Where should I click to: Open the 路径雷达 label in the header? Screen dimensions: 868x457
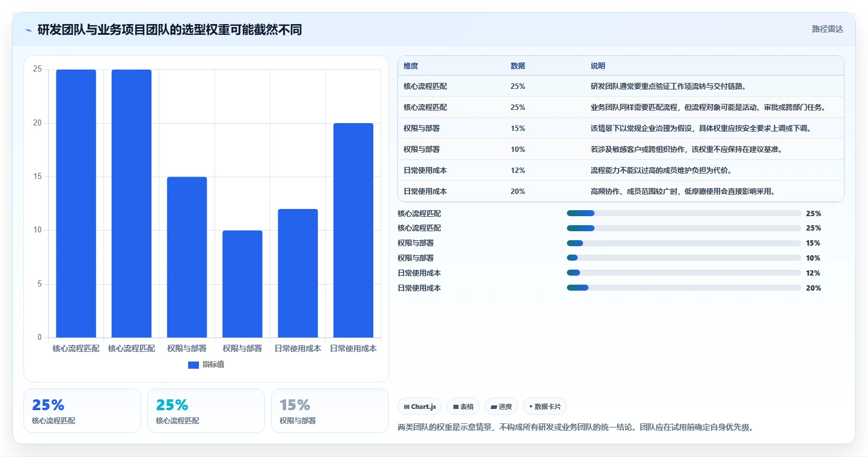coord(828,29)
